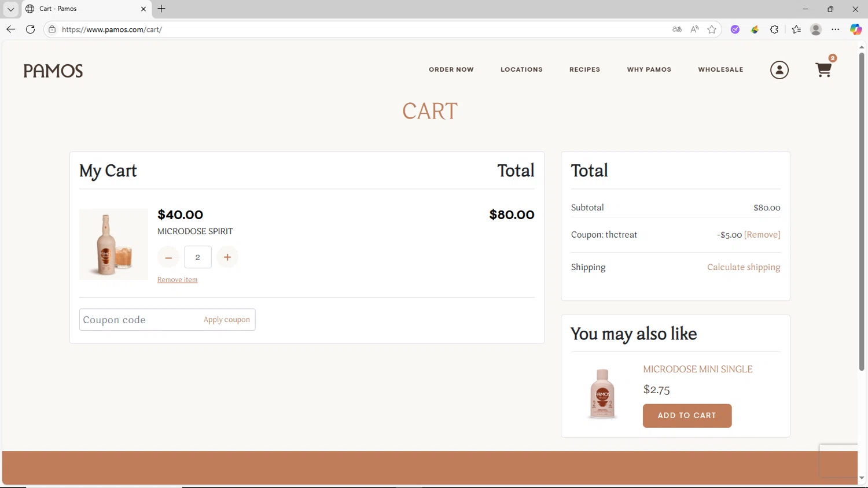Open the WHOLESALE menu item
Viewport: 868px width, 488px height.
(x=720, y=69)
